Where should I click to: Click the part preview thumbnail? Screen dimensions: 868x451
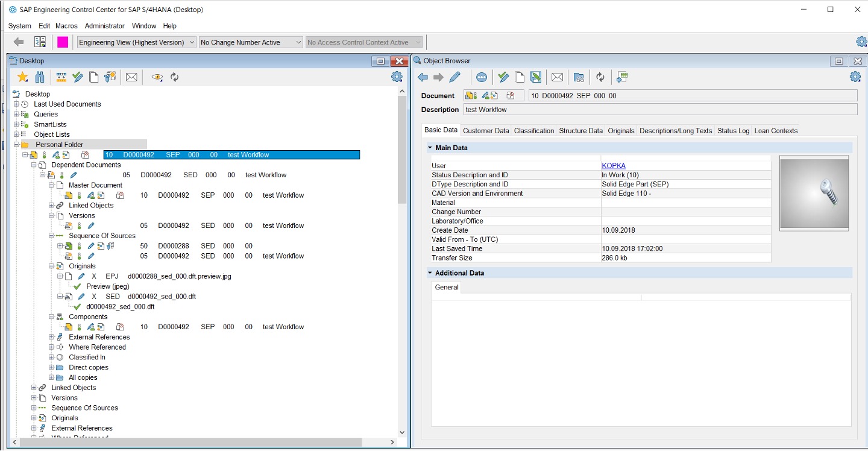(814, 193)
